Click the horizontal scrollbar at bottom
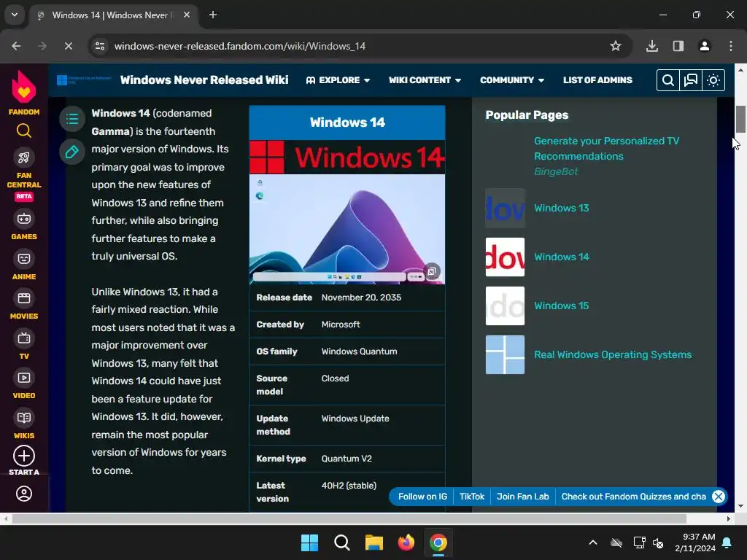The width and height of the screenshot is (747, 560). (349, 518)
